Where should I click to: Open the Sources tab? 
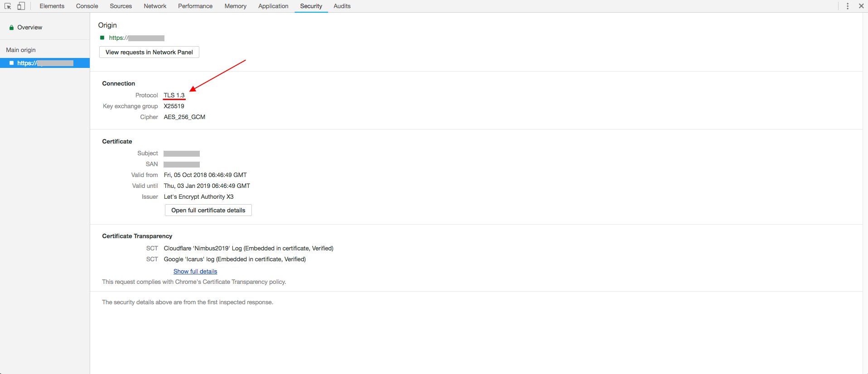[x=121, y=6]
